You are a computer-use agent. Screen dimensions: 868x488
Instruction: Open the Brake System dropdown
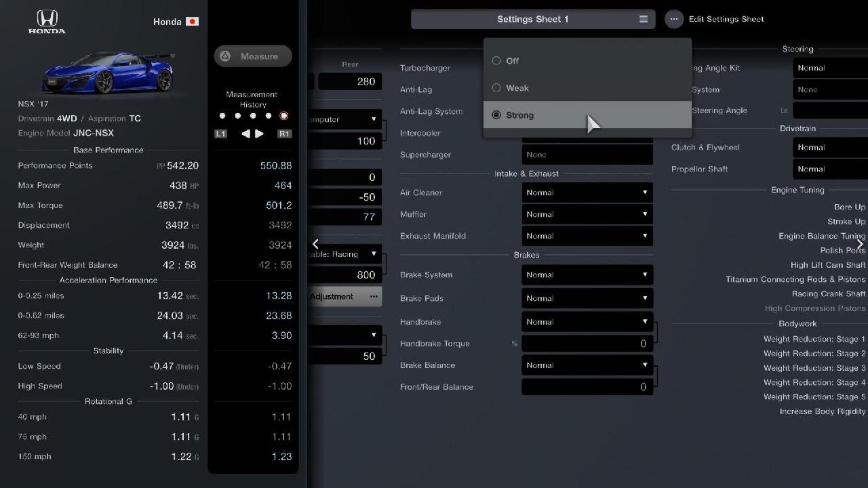tap(587, 274)
